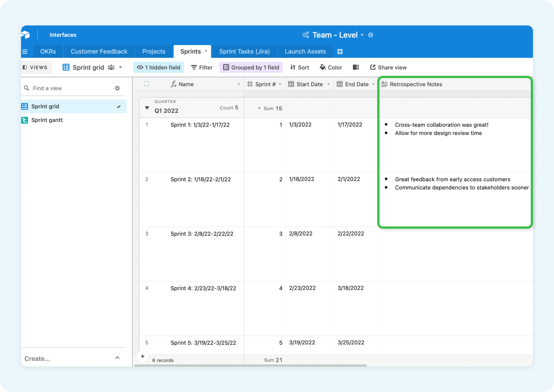Image resolution: width=554 pixels, height=392 pixels.
Task: Open view settings gear icon
Action: point(117,88)
